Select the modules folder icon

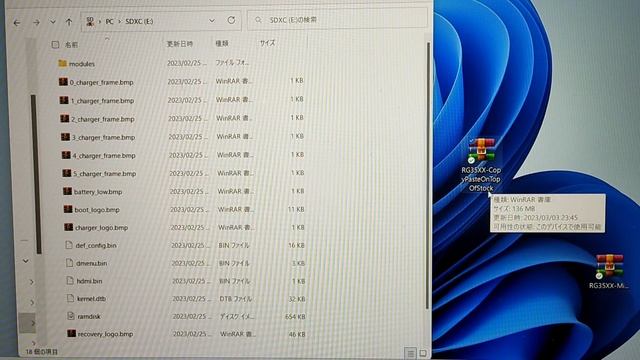[x=62, y=63]
